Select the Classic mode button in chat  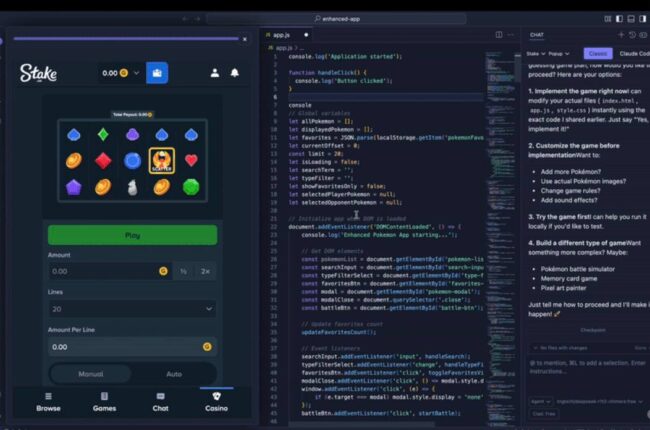pos(597,53)
